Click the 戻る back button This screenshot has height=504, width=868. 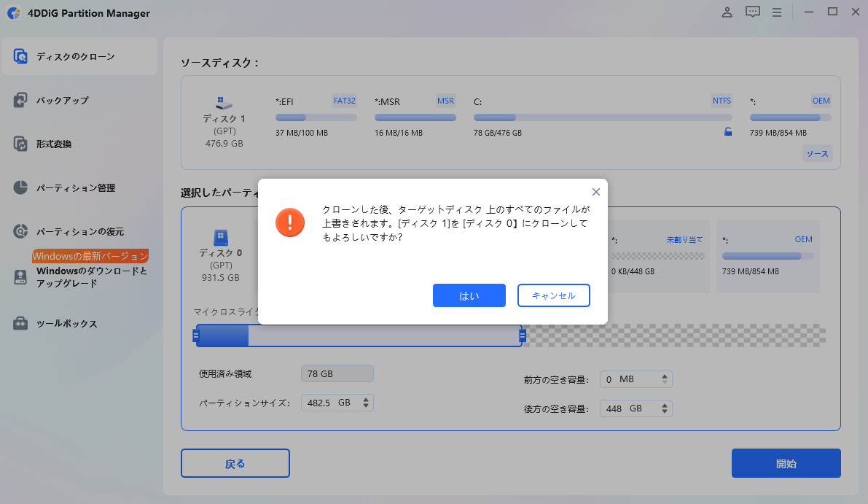(235, 463)
